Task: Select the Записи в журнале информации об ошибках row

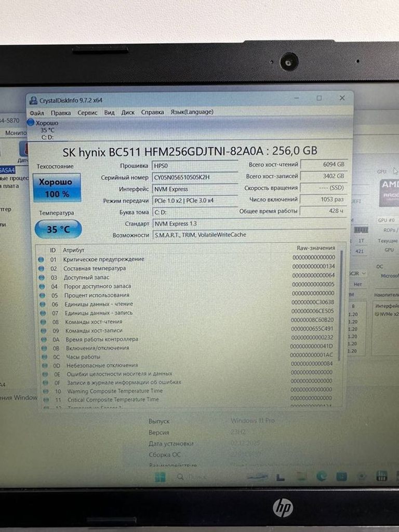Action: coord(188,382)
